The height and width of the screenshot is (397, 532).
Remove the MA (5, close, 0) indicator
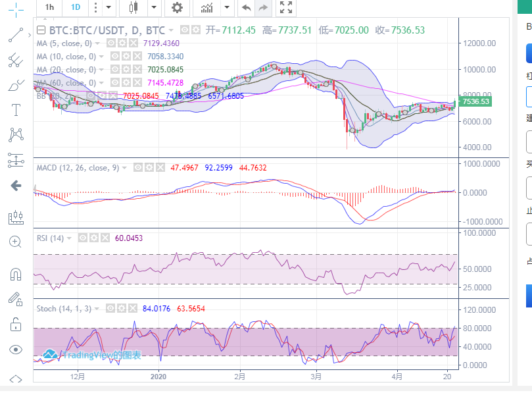tap(133, 43)
